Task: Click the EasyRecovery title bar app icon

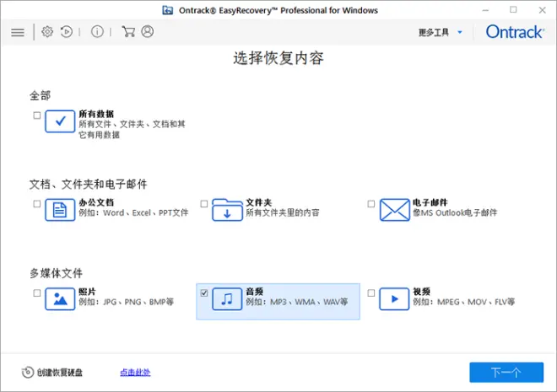Action: pos(168,10)
